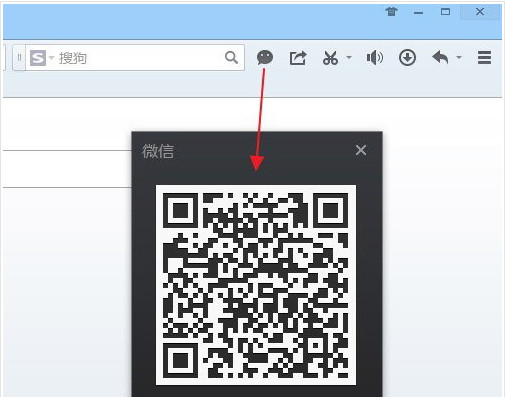This screenshot has height=397, width=505.
Task: Click the WeChat QR code image
Action: click(256, 285)
